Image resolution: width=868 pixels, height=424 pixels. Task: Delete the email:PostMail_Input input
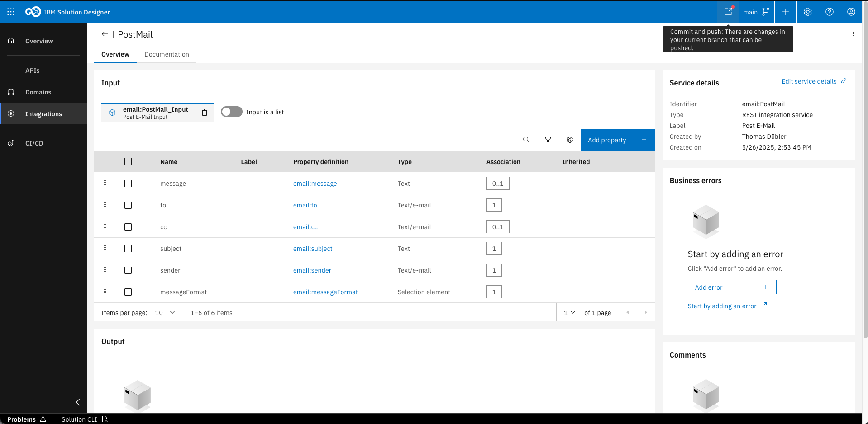pos(205,113)
